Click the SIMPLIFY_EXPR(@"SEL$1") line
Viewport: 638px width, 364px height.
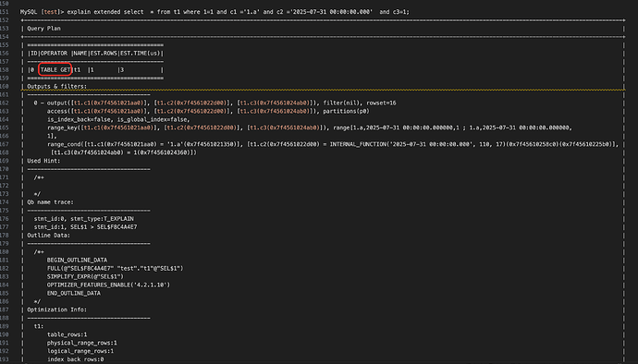(85, 276)
